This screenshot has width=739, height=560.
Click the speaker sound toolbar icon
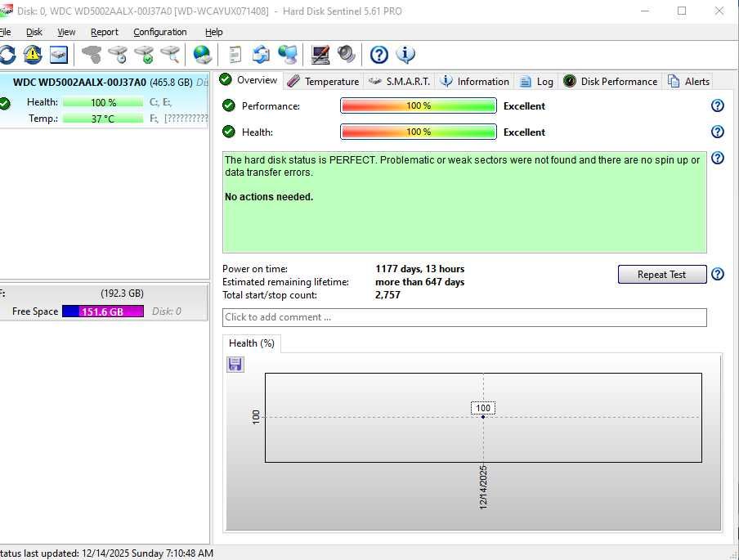tap(347, 55)
